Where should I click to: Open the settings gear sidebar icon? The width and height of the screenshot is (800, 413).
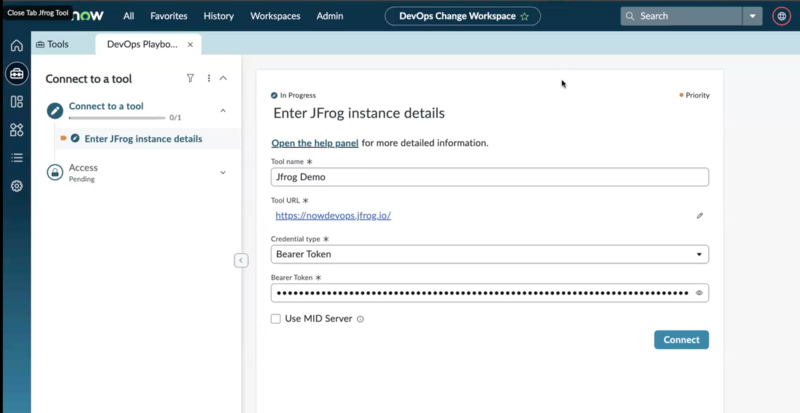tap(17, 186)
